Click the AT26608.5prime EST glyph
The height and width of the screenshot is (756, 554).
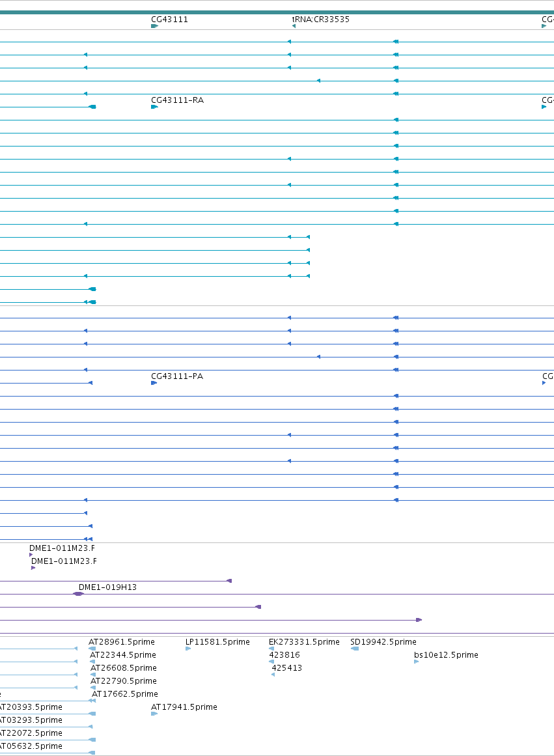[93, 675]
